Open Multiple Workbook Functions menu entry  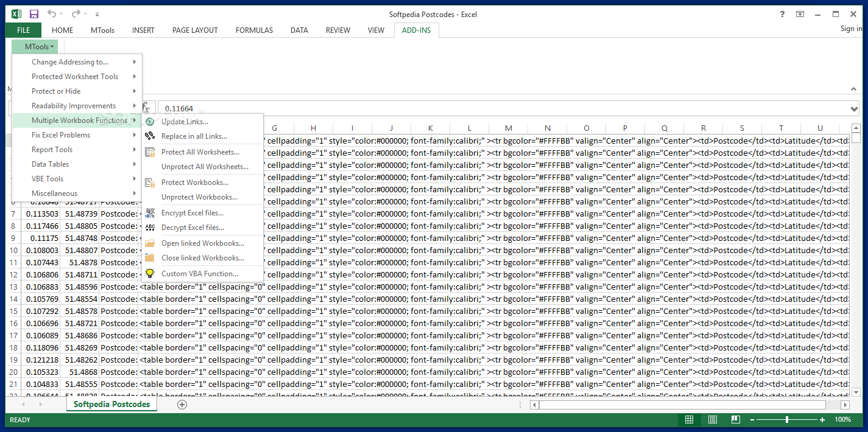click(77, 120)
